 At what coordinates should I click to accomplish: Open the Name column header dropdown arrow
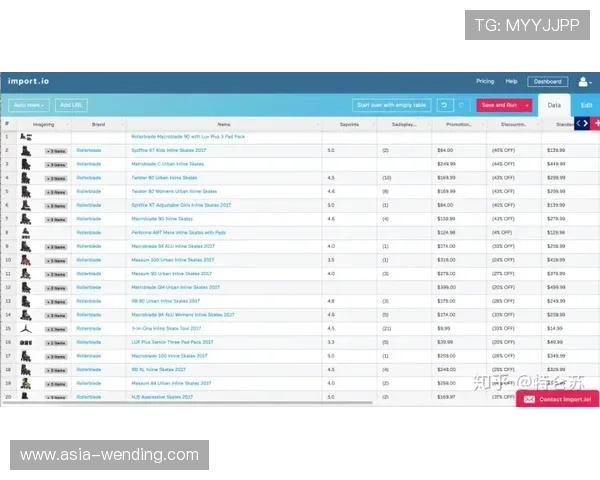[x=318, y=124]
